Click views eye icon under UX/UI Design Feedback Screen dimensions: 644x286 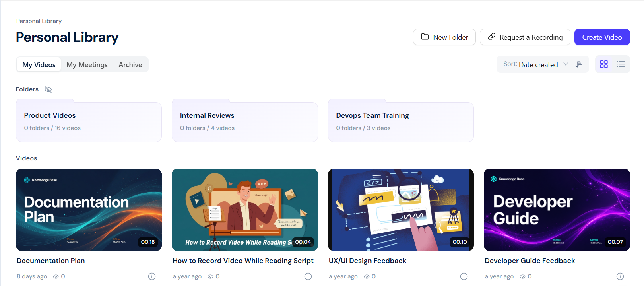(367, 276)
